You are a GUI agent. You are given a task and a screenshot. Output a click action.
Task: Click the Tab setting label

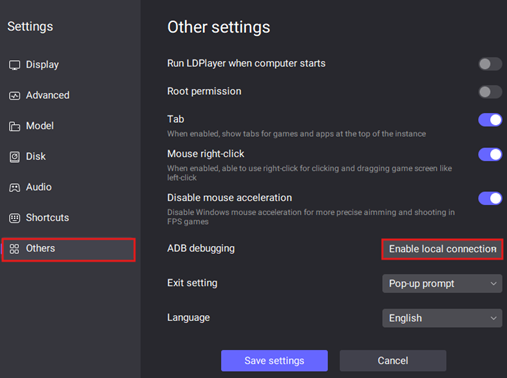[x=176, y=119]
